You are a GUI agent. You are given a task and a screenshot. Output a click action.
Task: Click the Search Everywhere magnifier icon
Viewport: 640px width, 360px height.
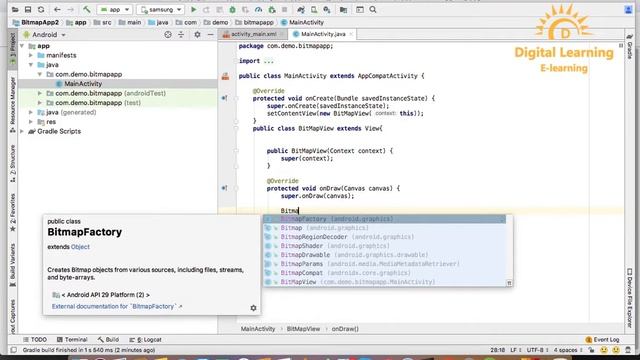373,9
